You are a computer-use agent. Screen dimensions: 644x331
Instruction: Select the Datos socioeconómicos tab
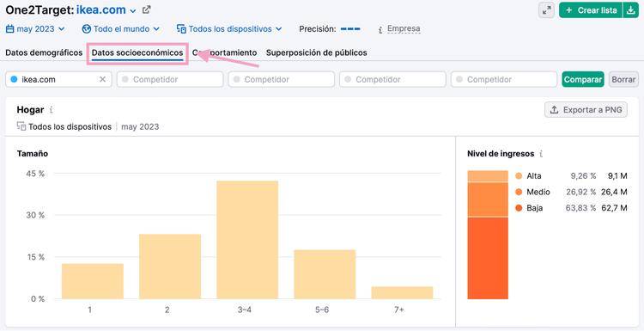point(137,53)
